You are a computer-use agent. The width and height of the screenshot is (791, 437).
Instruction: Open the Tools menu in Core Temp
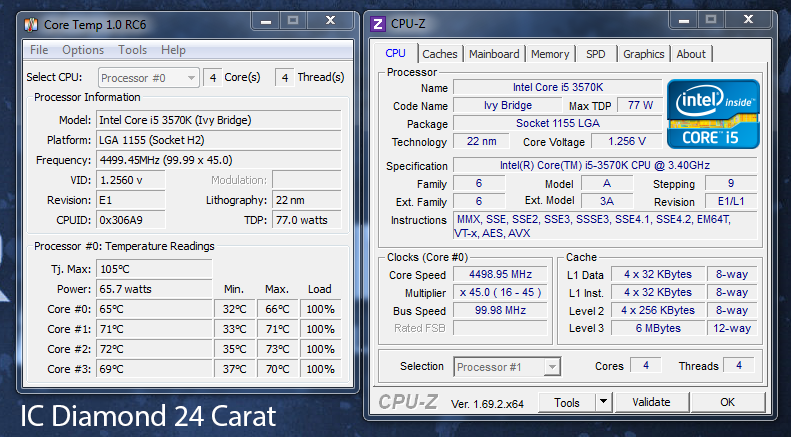[132, 50]
